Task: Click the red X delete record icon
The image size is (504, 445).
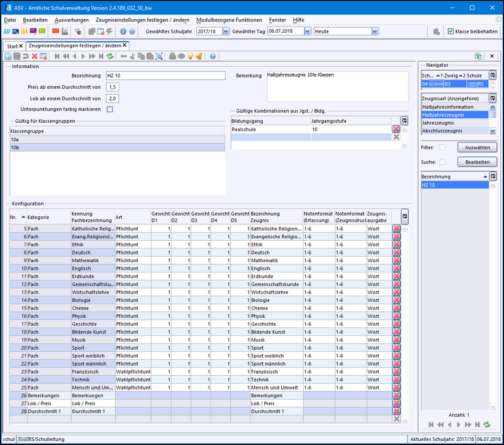Action: click(x=35, y=56)
